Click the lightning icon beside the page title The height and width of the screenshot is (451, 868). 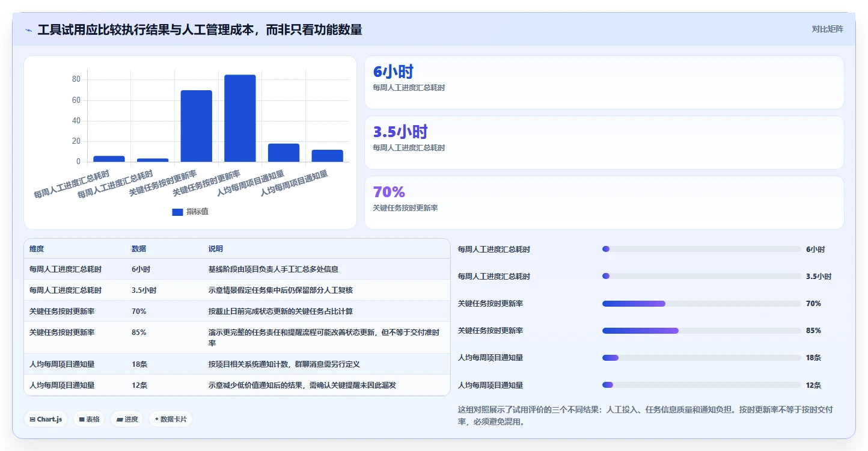point(28,30)
